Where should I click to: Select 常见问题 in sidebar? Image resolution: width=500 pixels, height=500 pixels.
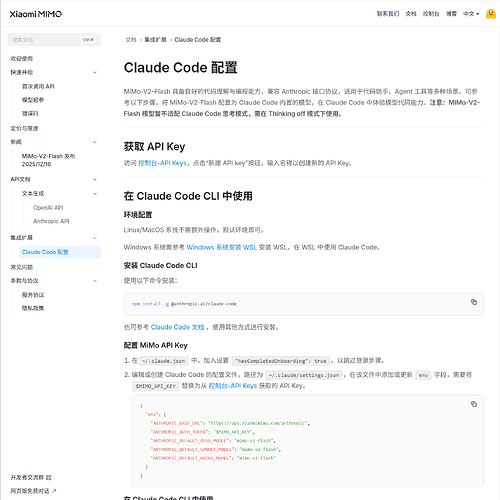[21, 267]
